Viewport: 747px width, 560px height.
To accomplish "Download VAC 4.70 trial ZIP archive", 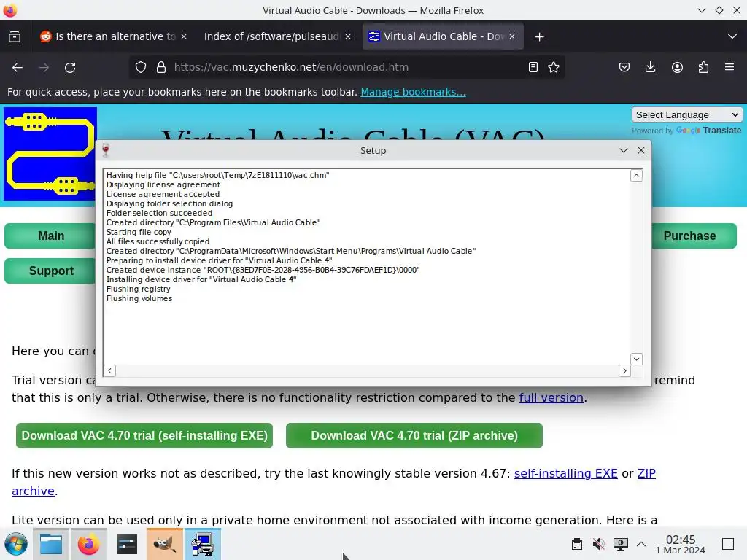I will [x=414, y=436].
